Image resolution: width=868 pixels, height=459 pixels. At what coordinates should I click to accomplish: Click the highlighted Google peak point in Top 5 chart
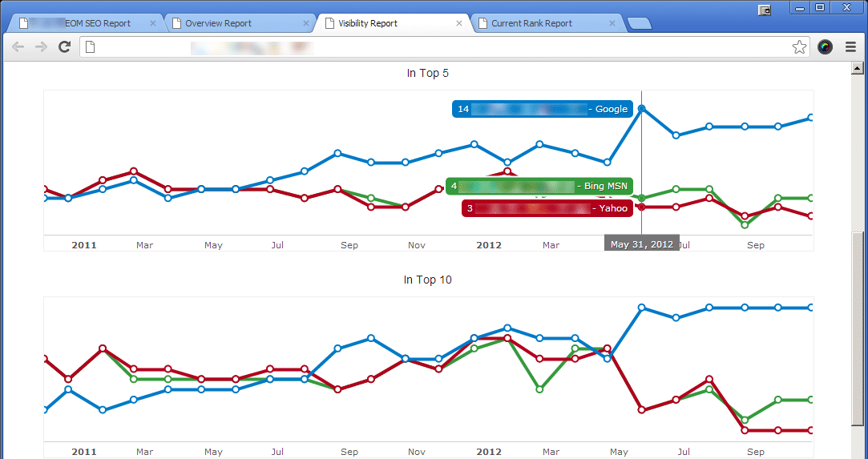coord(642,108)
